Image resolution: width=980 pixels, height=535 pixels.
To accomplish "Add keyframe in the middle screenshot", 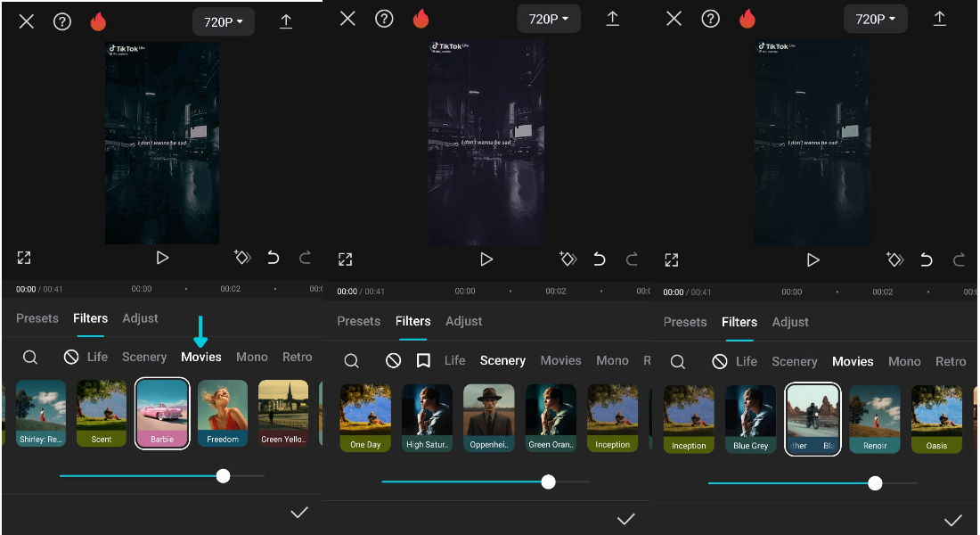I will click(568, 259).
